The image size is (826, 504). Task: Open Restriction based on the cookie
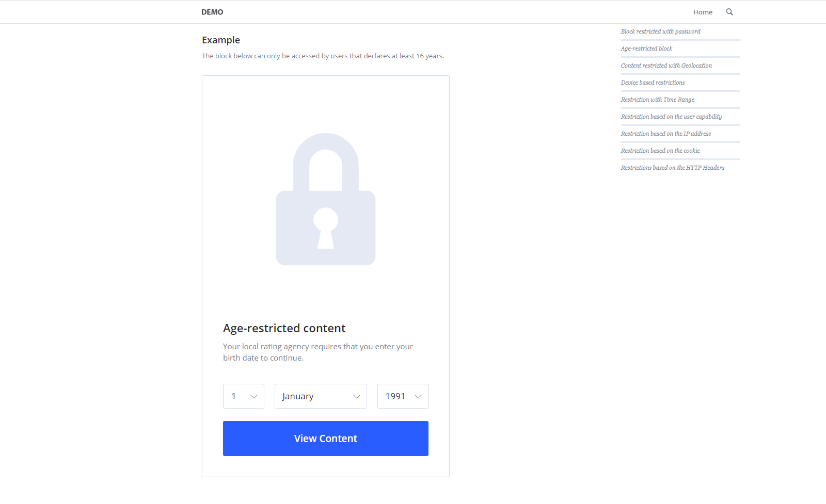point(660,151)
